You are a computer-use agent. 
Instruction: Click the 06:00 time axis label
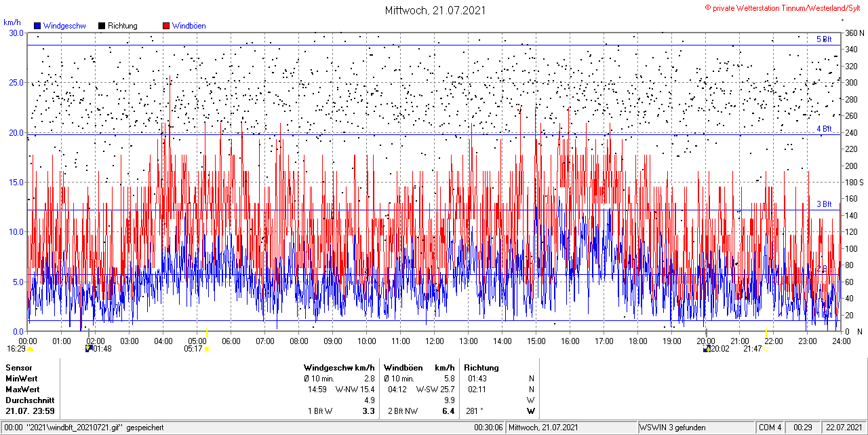click(231, 341)
